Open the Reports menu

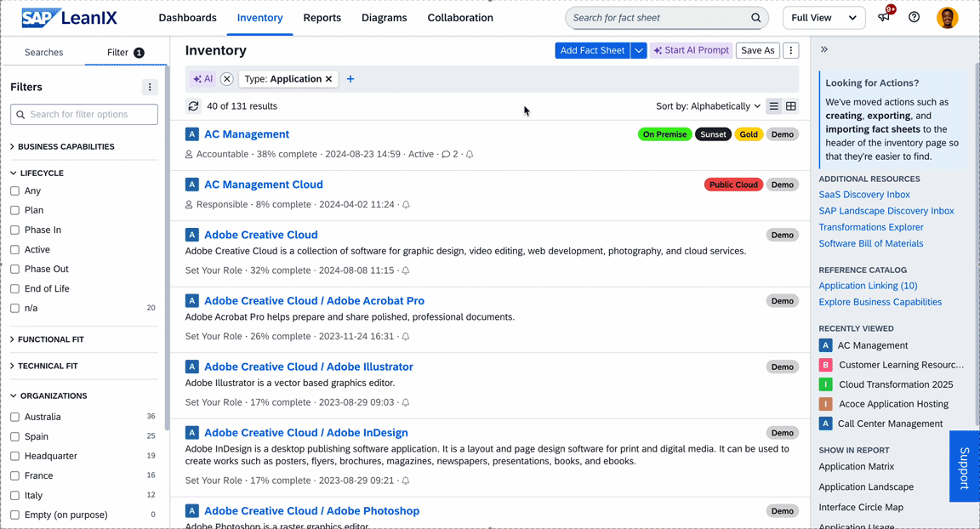[322, 18]
